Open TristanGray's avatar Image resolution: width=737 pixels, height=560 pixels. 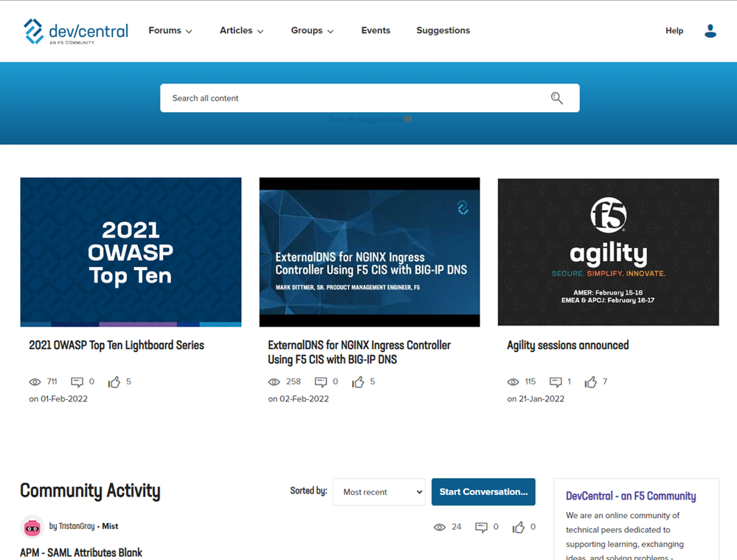(32, 527)
